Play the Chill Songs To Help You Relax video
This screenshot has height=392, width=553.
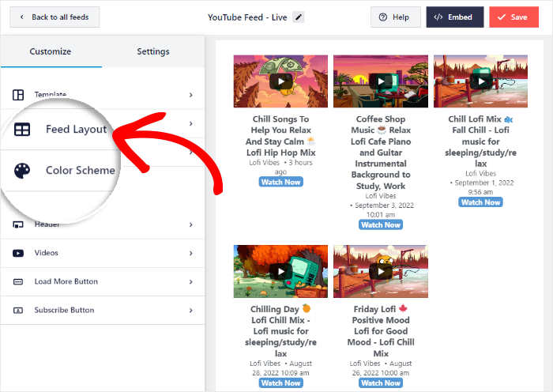(280, 81)
